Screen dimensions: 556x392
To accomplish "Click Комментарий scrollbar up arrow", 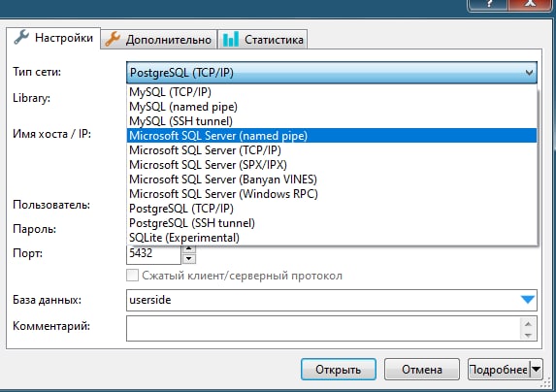I will pos(528,324).
